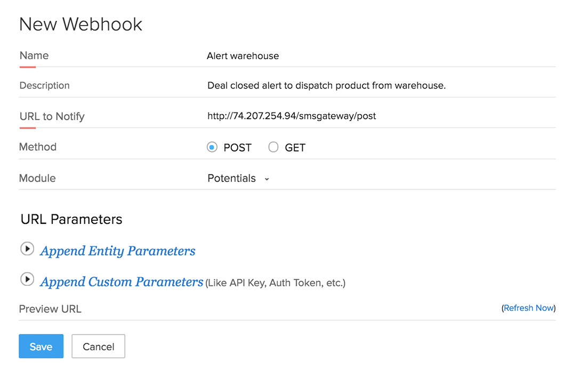Image resolution: width=588 pixels, height=378 pixels.
Task: Click the Module field label
Action: point(37,179)
